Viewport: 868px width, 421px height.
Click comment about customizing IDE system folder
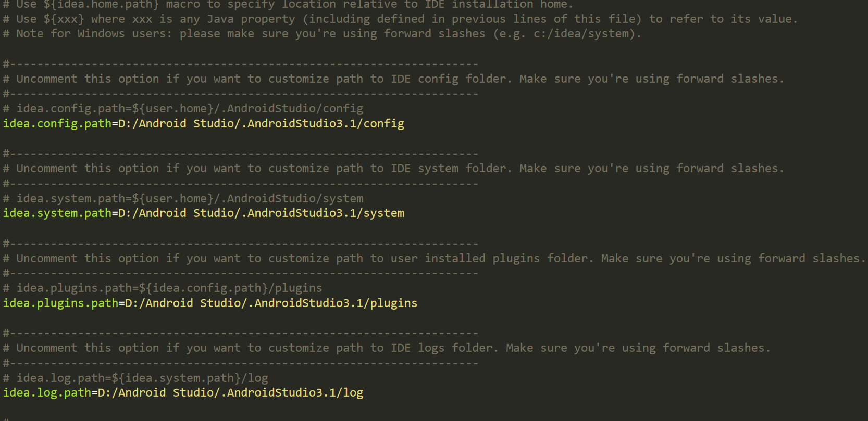pos(394,169)
